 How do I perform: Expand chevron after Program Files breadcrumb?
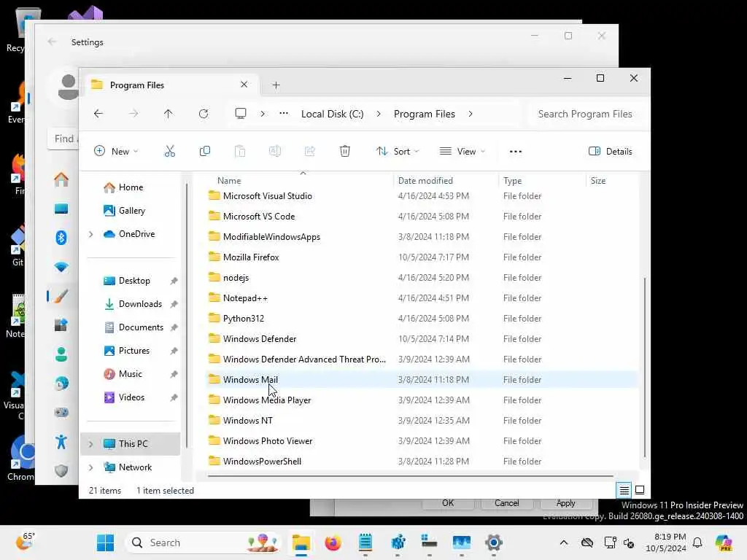point(471,114)
